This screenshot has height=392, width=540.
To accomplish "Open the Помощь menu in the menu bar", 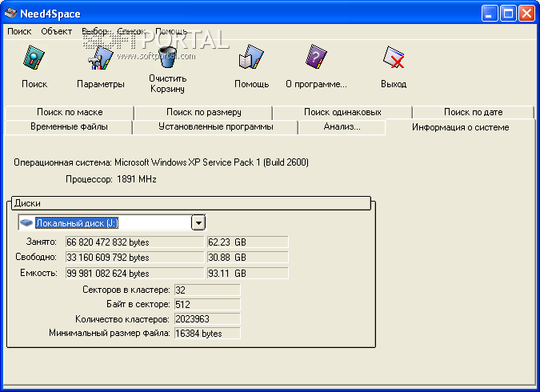I will 171,31.
